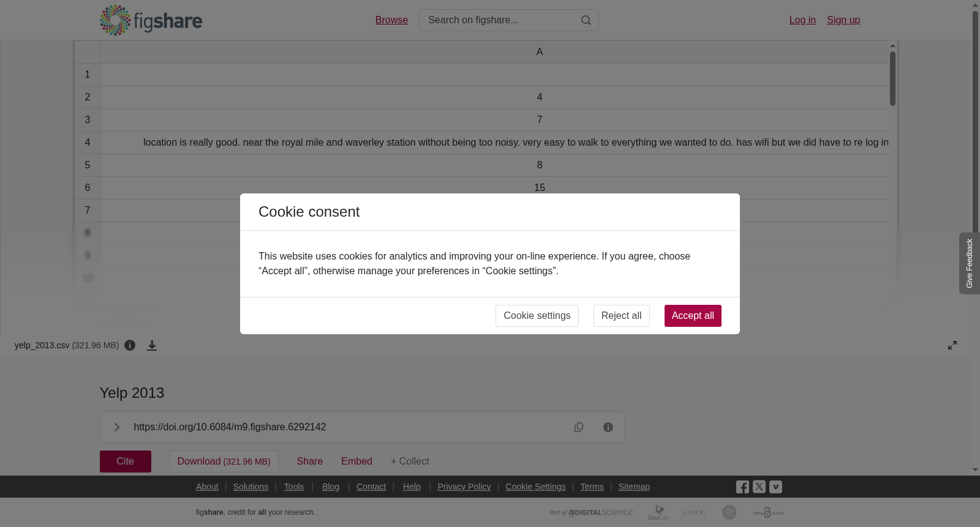Click the Cite button
980x527 pixels.
click(126, 462)
